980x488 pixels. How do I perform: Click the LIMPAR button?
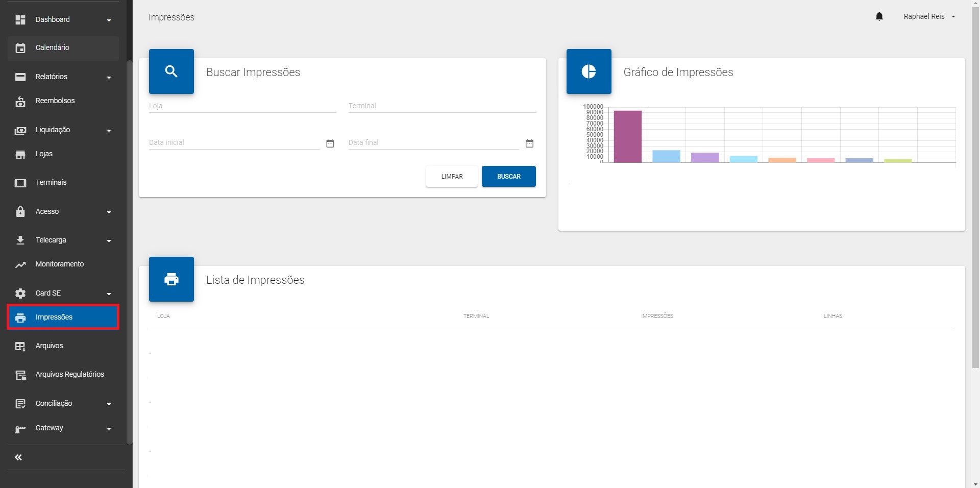452,177
